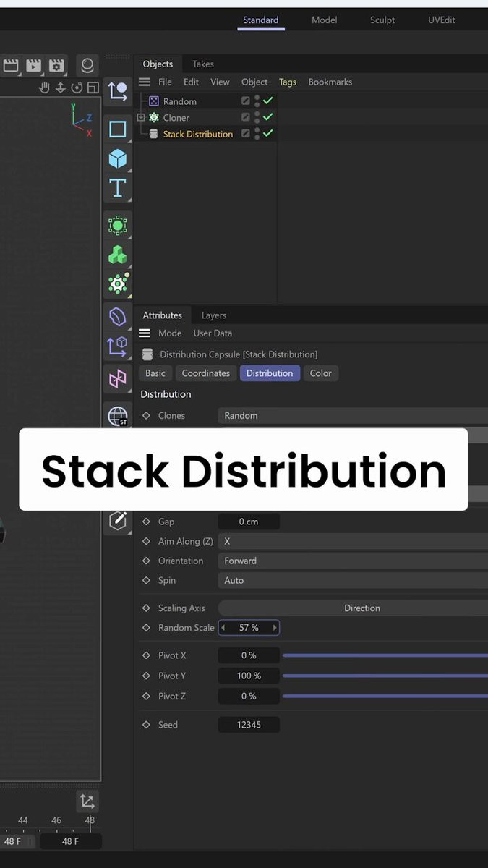Click the Stack Distribution layer square
488x868 pixels.
pyautogui.click(x=246, y=134)
